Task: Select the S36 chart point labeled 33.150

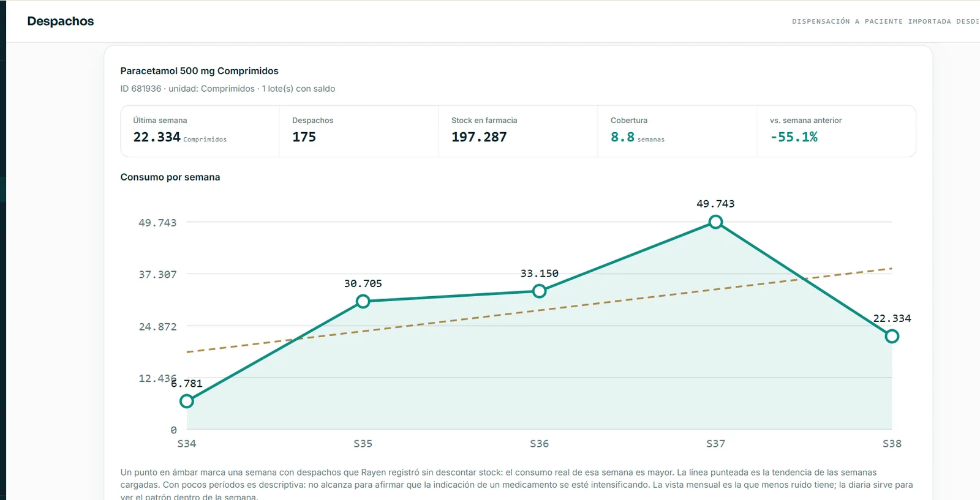Action: point(540,291)
